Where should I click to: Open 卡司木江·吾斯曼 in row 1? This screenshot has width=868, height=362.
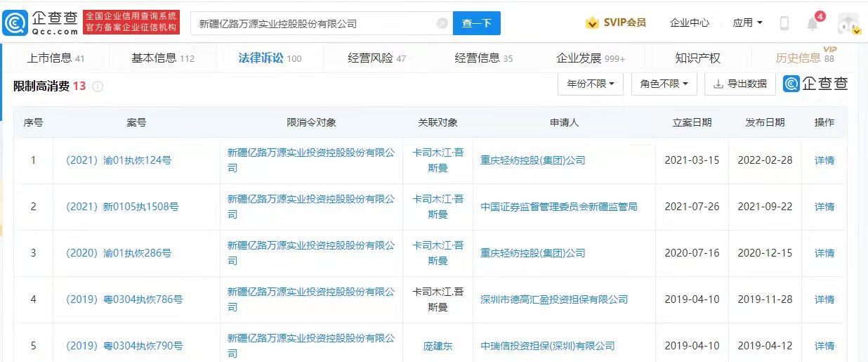[438, 160]
